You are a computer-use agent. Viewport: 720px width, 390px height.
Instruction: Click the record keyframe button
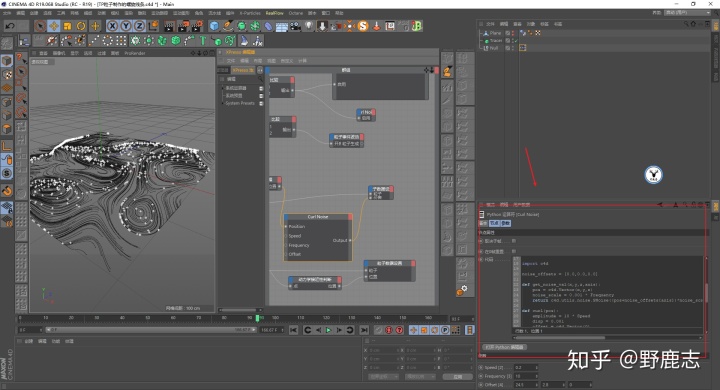[379, 330]
